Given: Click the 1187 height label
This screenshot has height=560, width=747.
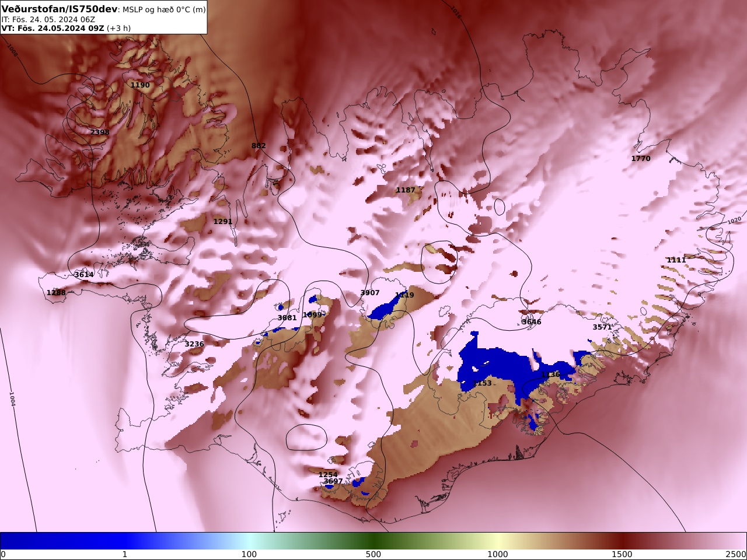Looking at the screenshot, I should (x=406, y=190).
